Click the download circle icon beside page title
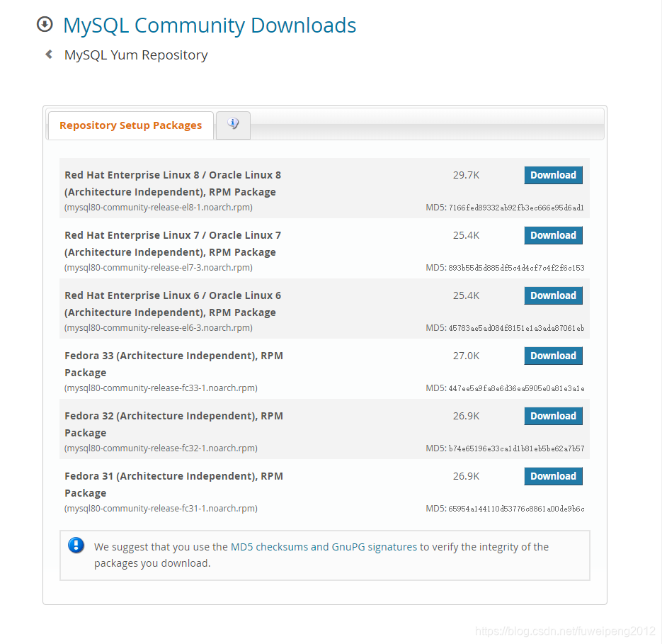The width and height of the screenshot is (662, 644). 45,24
